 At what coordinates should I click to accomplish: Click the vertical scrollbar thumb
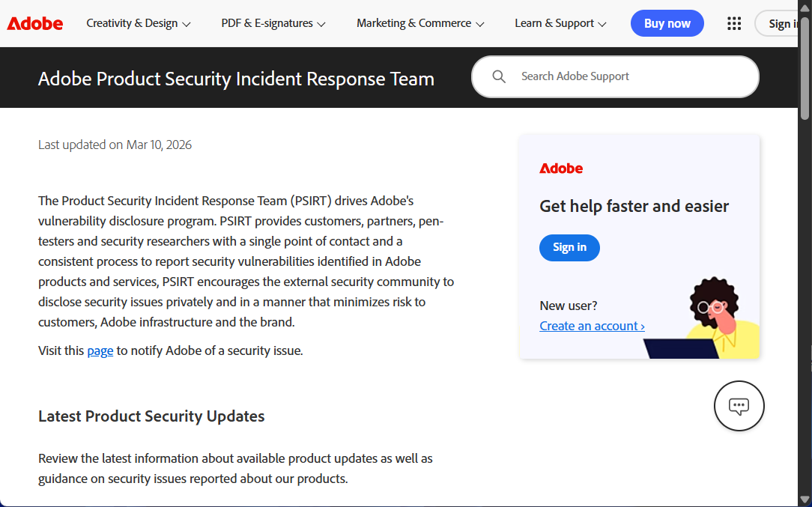pos(805,67)
